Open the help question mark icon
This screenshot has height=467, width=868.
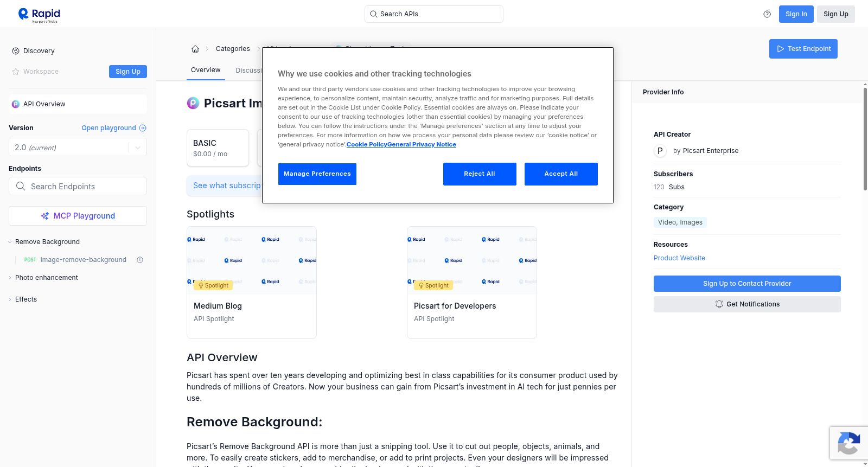[x=767, y=14]
